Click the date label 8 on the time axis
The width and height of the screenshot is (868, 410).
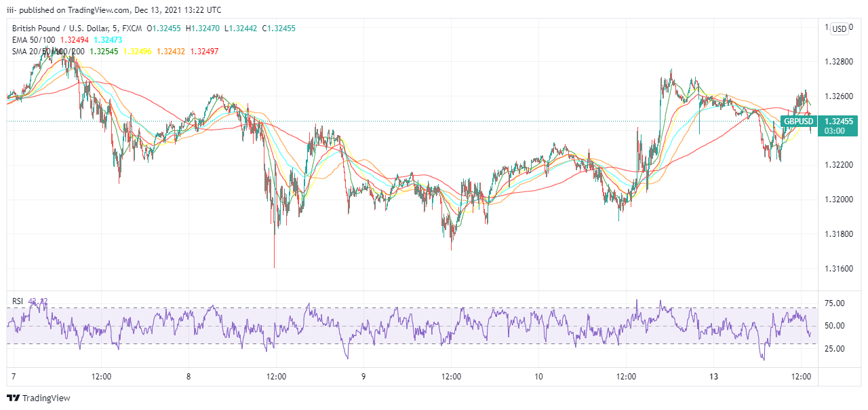189,377
